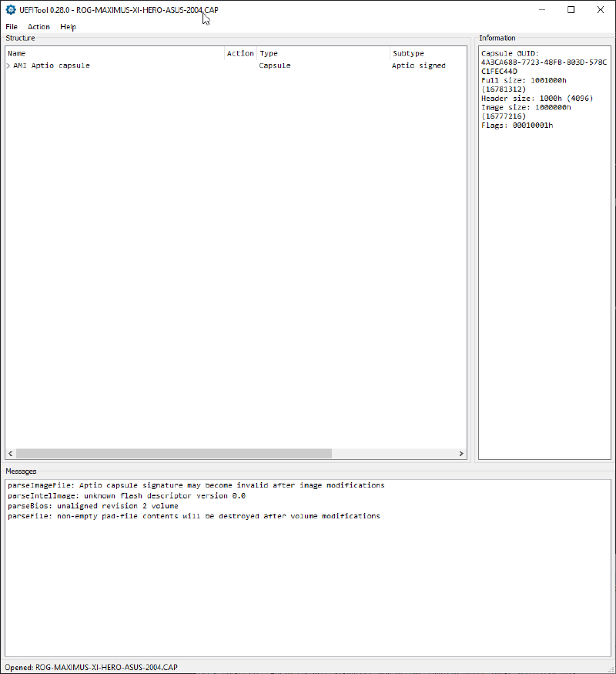Click the Action column header

pyautogui.click(x=239, y=53)
